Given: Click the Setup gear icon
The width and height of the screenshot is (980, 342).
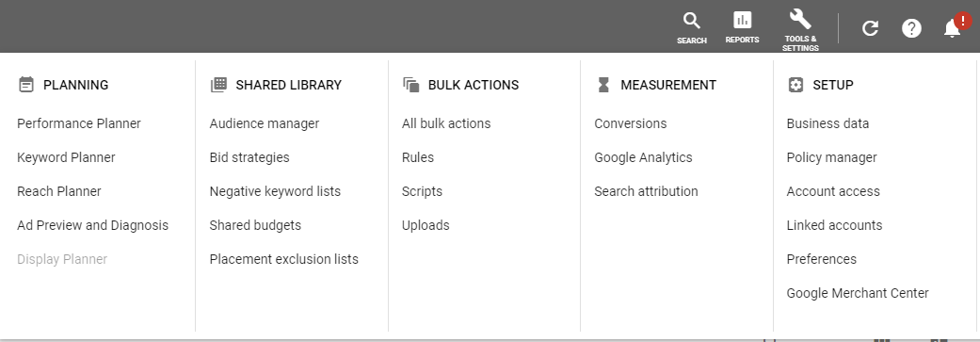Looking at the screenshot, I should (x=795, y=85).
